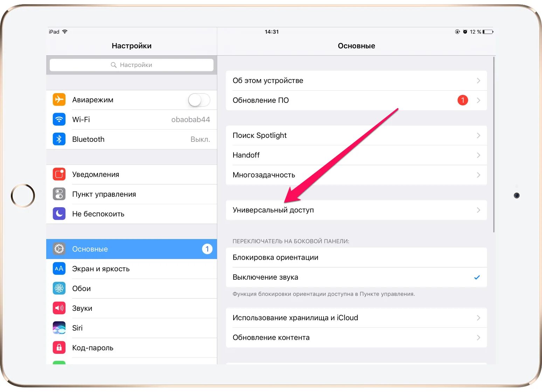Tap the Выкл. Bluetooth status

point(200,139)
